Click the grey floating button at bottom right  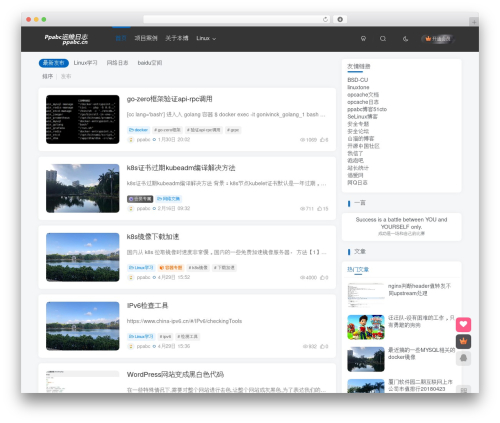(463, 389)
